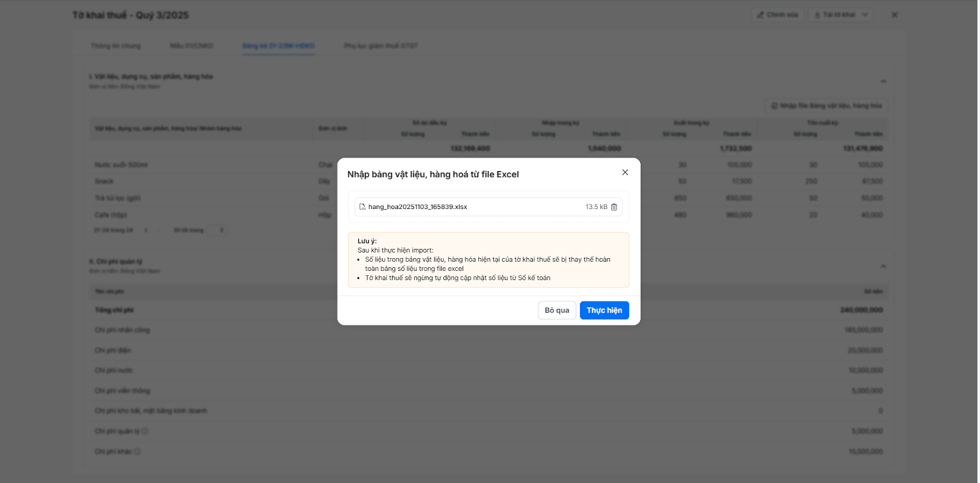Go to next table page

(159, 230)
